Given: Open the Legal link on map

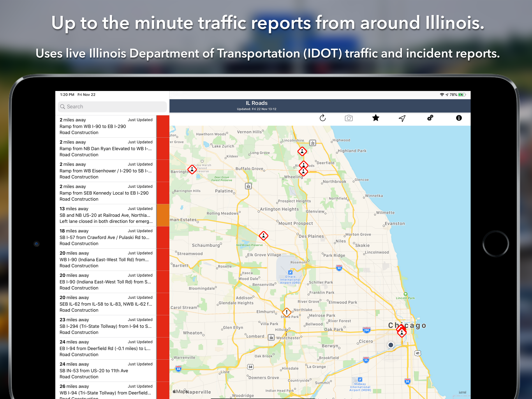Looking at the screenshot, I should pyautogui.click(x=462, y=392).
